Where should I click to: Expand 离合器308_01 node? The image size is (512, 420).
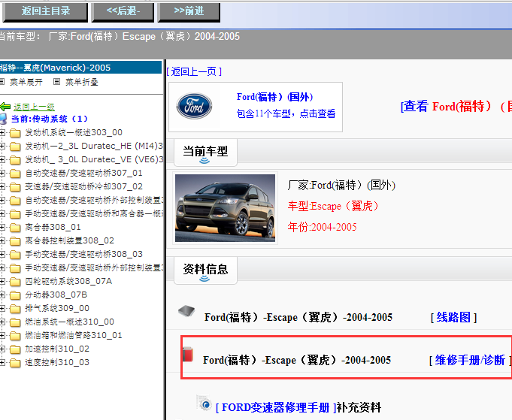pyautogui.click(x=2, y=227)
